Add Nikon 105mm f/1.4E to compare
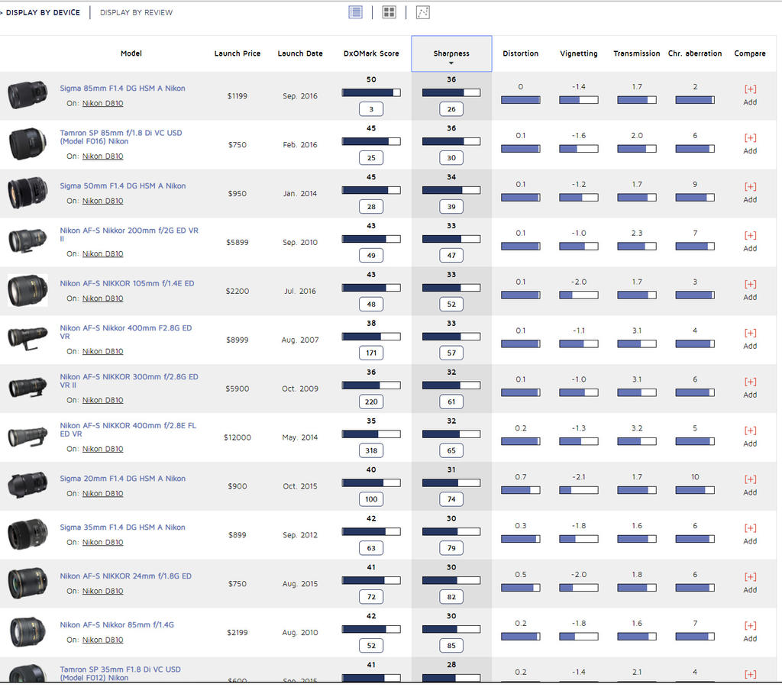 [750, 290]
